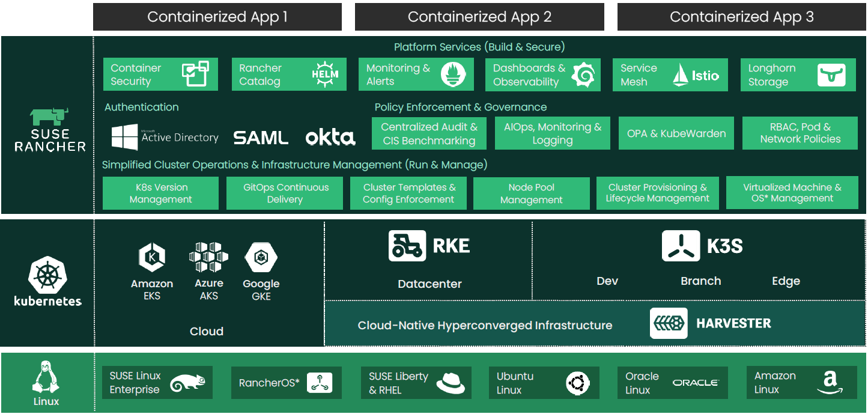
Task: Click the "Authentication" heading
Action: pyautogui.click(x=142, y=107)
